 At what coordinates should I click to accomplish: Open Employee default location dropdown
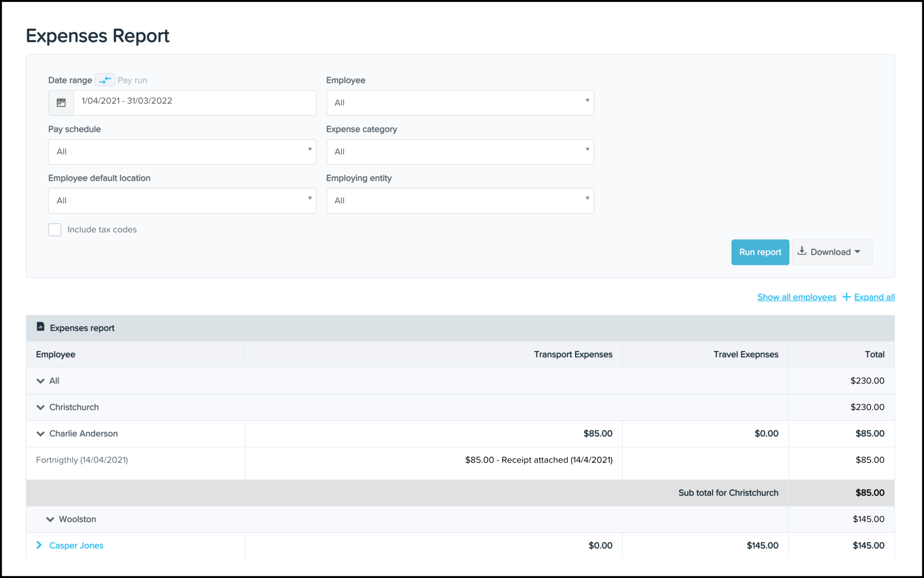182,201
